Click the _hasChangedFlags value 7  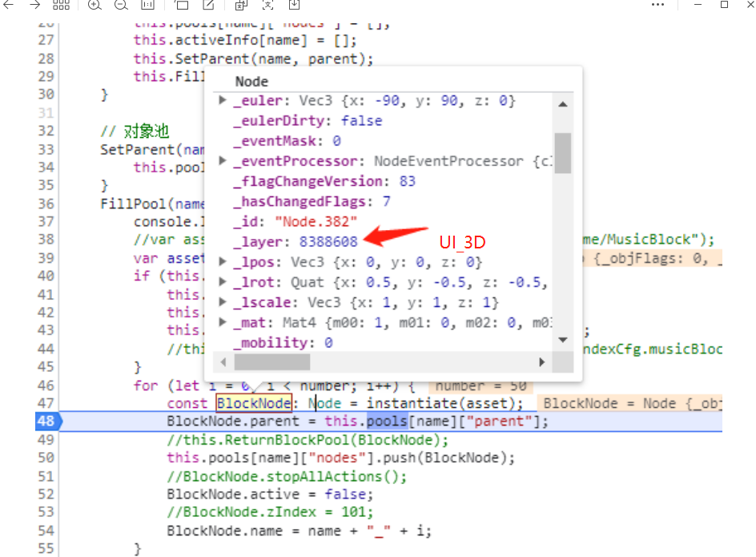click(x=387, y=201)
